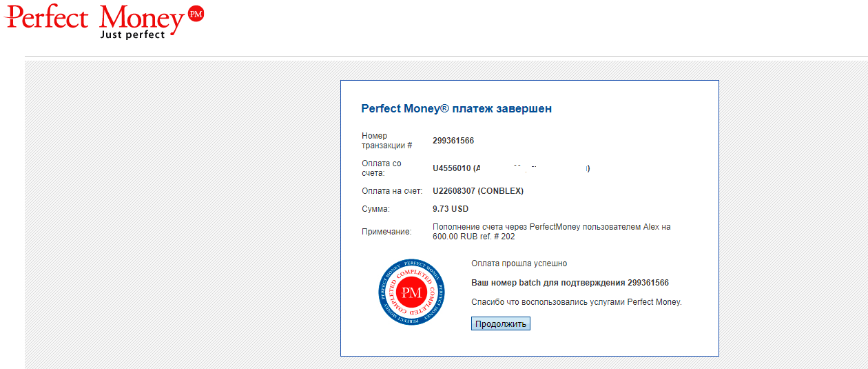
Task: Click the label 'Номер транзакции #'
Action: point(387,141)
